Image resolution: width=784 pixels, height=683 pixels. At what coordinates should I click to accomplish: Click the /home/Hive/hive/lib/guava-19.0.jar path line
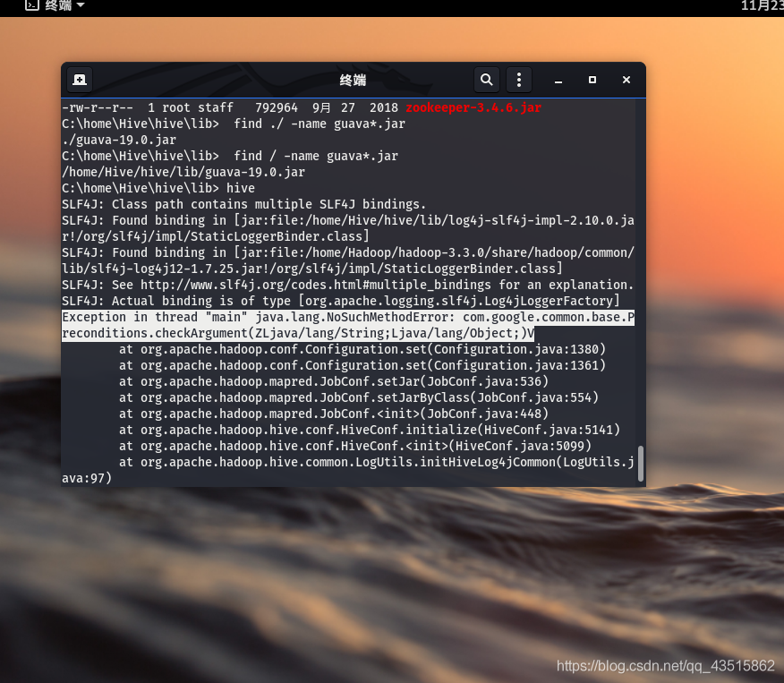183,172
